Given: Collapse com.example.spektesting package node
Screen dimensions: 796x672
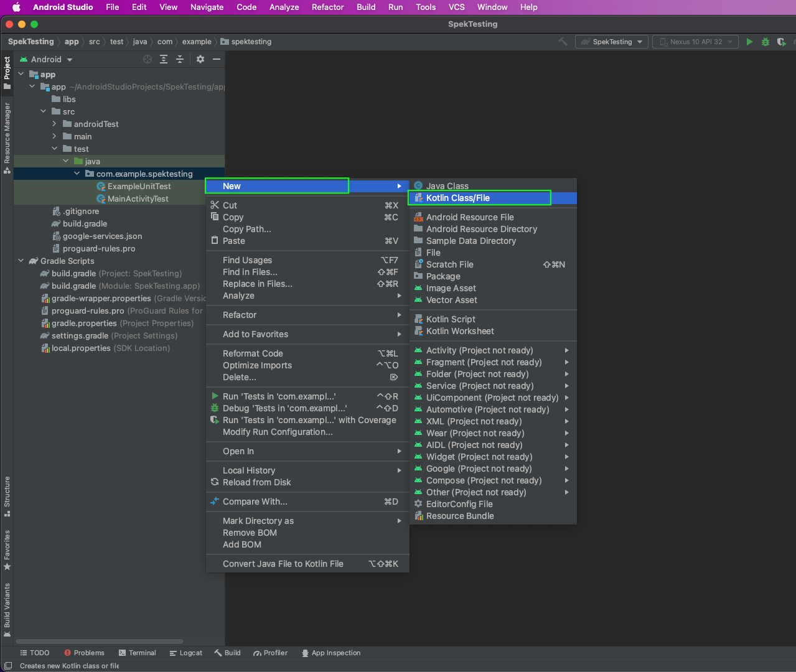Looking at the screenshot, I should (x=77, y=174).
